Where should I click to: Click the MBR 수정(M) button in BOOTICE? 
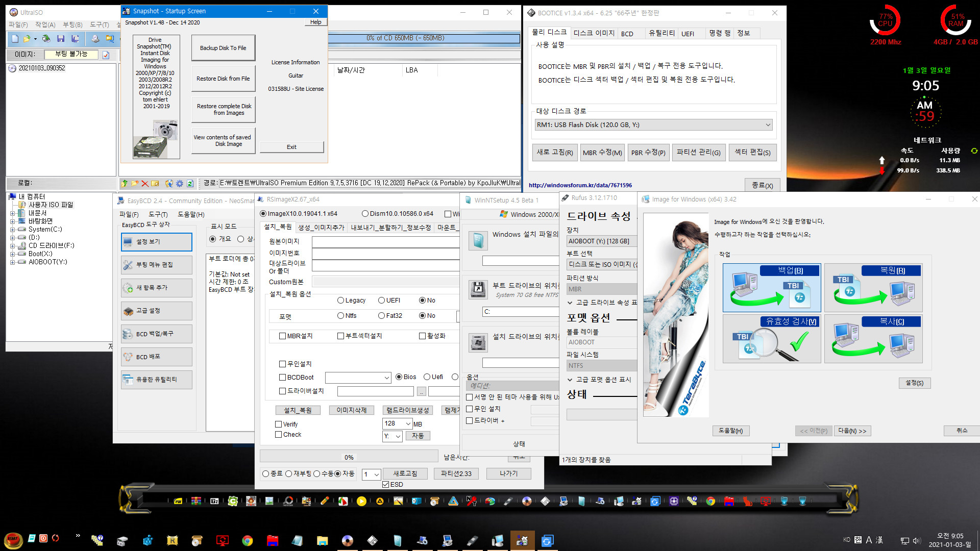pyautogui.click(x=602, y=153)
